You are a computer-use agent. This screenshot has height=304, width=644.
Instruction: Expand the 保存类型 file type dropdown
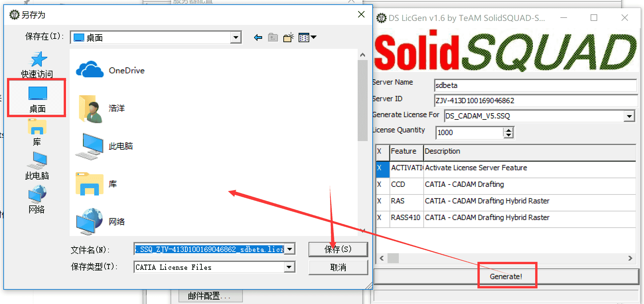pos(289,267)
